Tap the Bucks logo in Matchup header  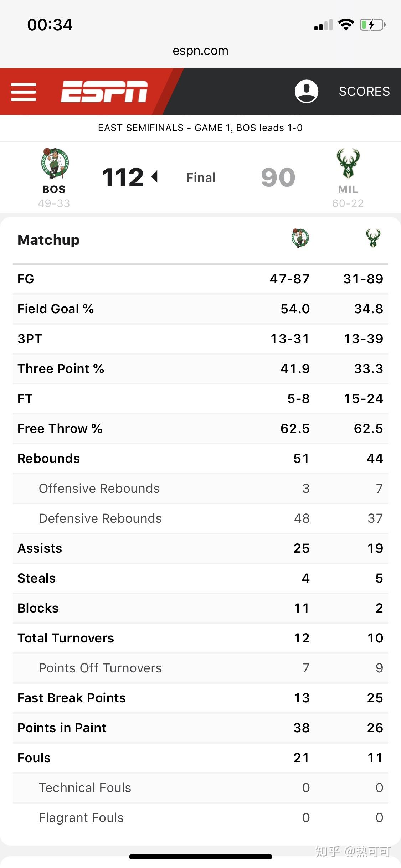click(x=373, y=238)
